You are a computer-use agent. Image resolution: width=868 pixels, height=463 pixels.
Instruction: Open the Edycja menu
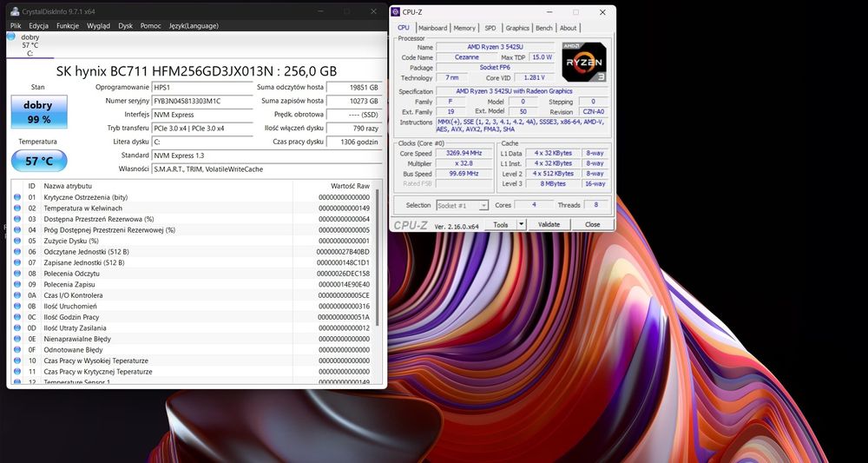pos(39,25)
